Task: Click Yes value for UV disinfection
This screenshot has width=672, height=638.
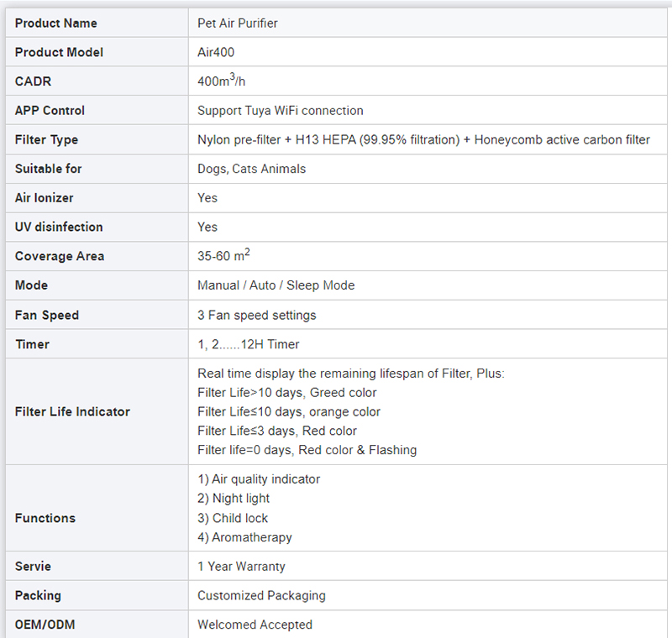Action: (x=207, y=227)
